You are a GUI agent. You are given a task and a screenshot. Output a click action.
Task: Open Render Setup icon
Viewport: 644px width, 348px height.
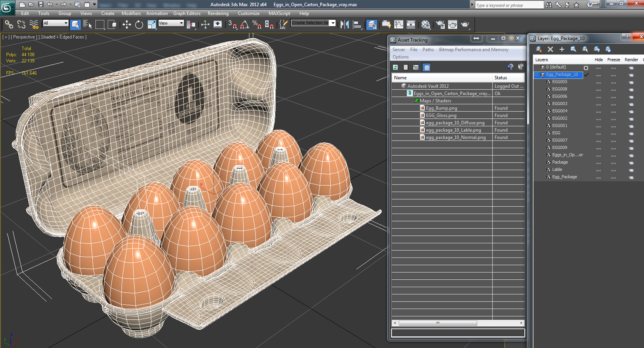point(440,25)
